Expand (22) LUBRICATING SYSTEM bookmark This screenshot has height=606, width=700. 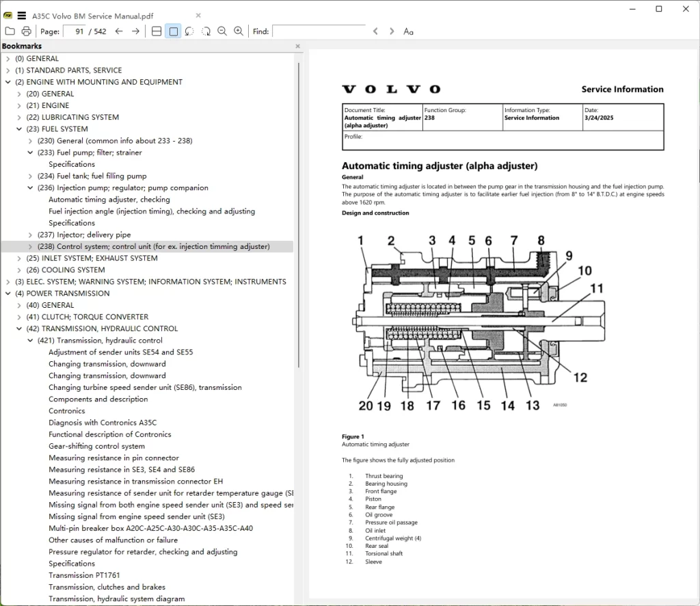(x=18, y=117)
